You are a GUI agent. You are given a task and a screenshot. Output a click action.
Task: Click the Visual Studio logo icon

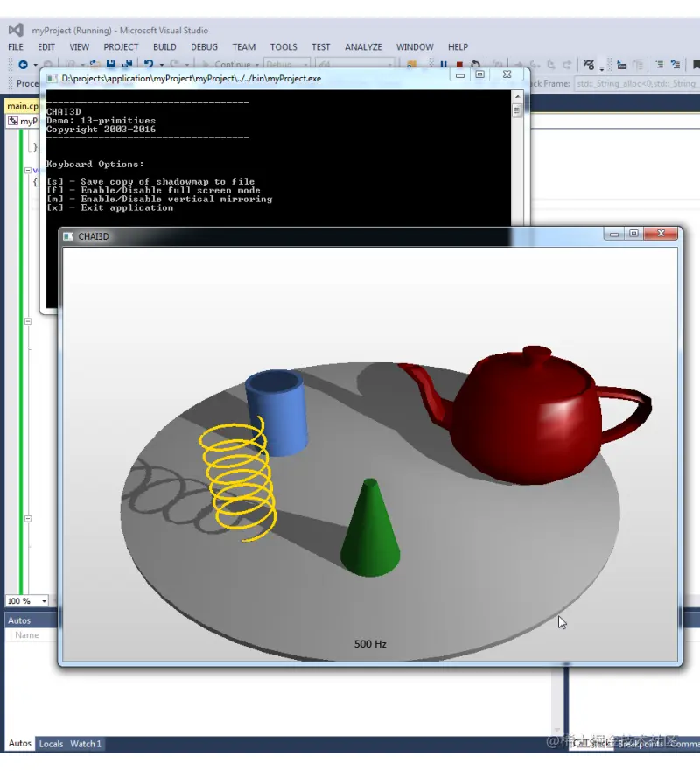click(16, 30)
